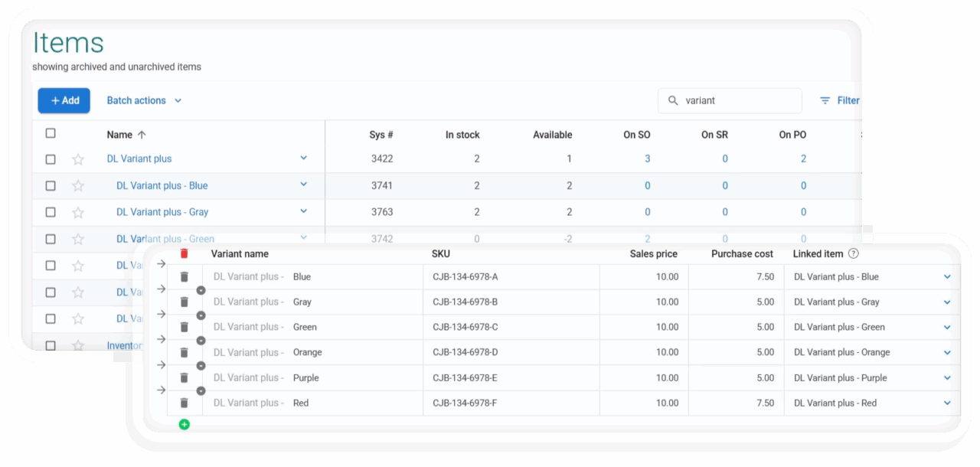Delete the Blue variant row
Image resolution: width=980 pixels, height=467 pixels.
[184, 277]
